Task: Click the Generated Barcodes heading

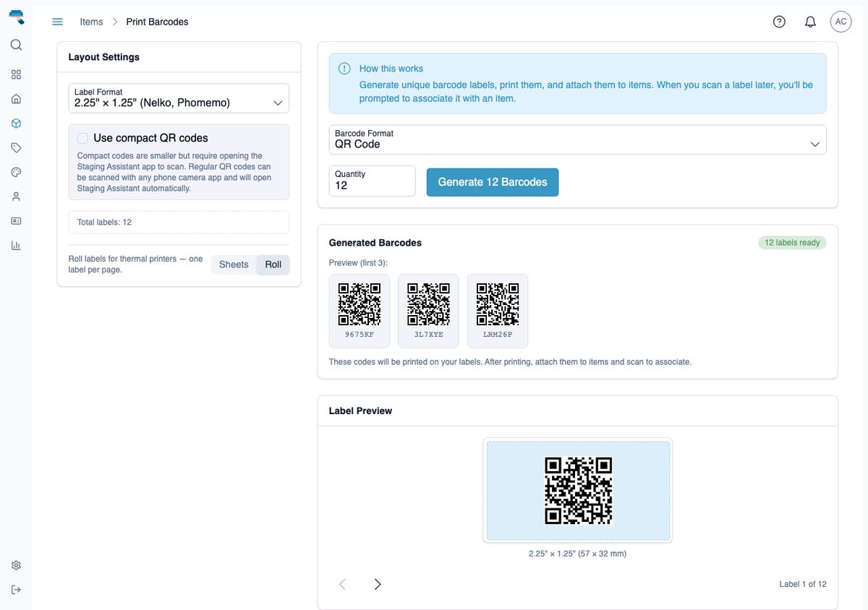Action: tap(375, 243)
